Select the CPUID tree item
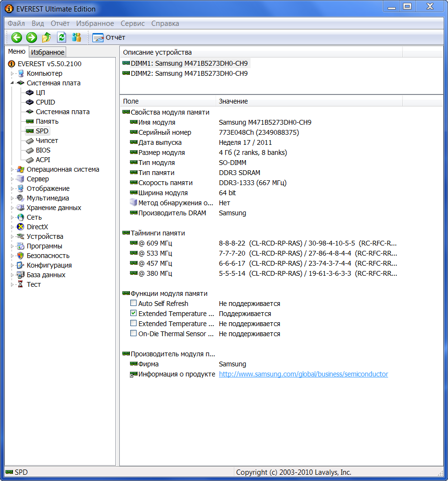 pyautogui.click(x=46, y=102)
